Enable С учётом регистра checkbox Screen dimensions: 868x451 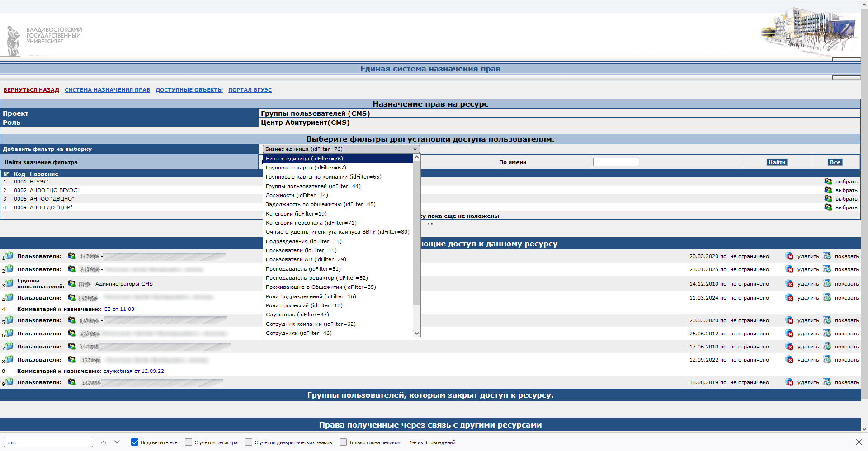(x=189, y=442)
